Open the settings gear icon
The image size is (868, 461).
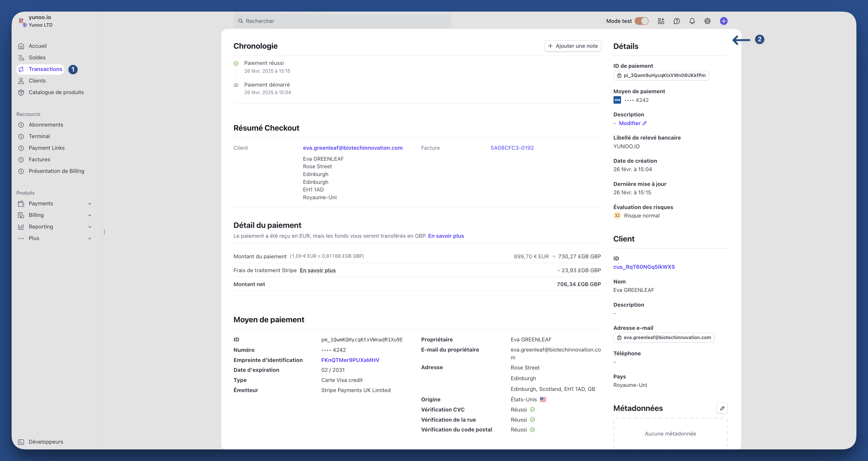click(x=707, y=21)
